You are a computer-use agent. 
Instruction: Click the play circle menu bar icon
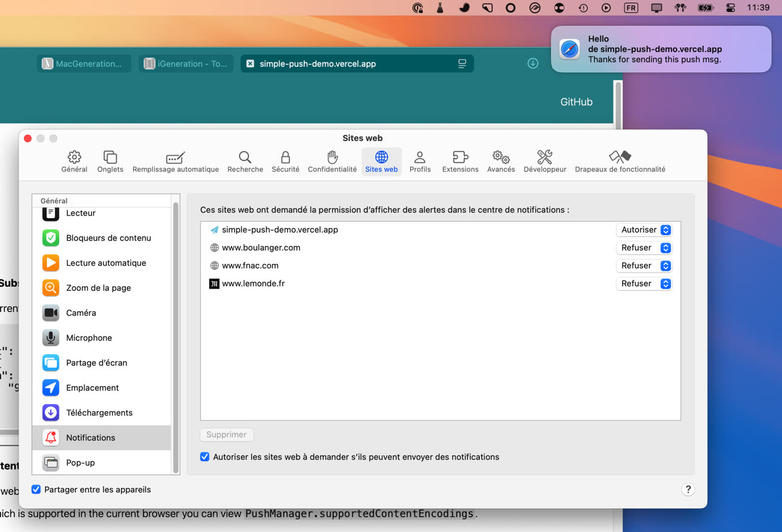tap(606, 8)
